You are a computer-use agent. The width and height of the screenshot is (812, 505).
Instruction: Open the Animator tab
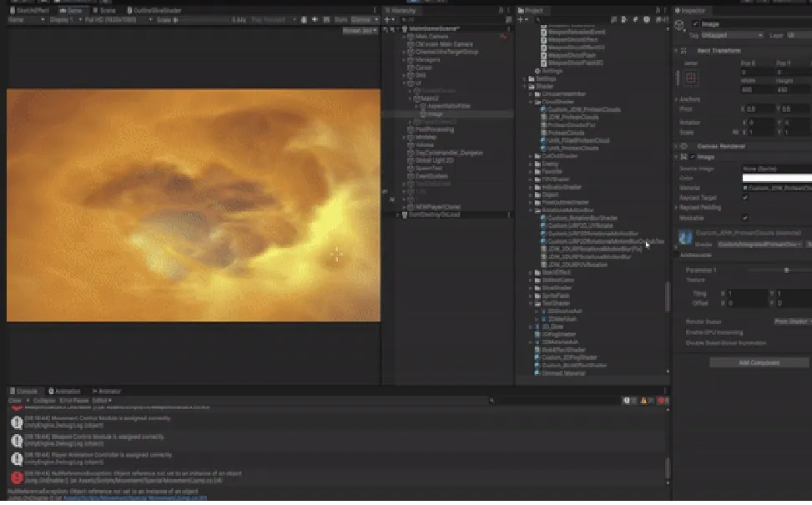(107, 391)
